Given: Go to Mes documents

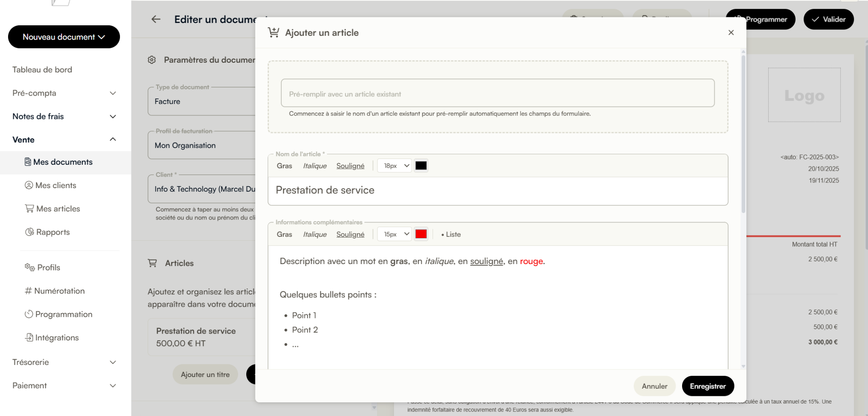Looking at the screenshot, I should 65,162.
